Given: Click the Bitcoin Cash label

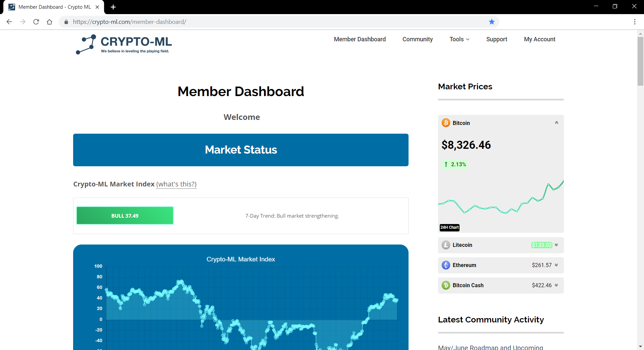Looking at the screenshot, I should point(468,286).
